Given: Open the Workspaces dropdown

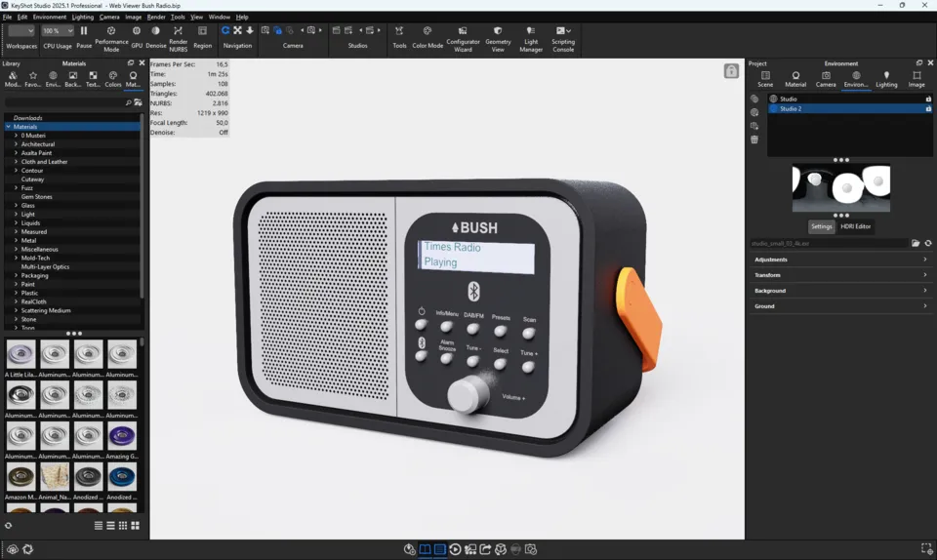Looking at the screenshot, I should 21,30.
